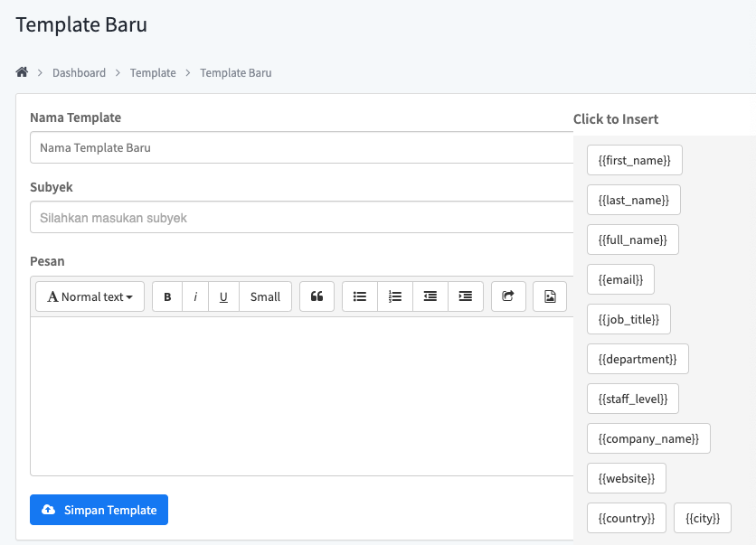
Task: Click the home icon in breadcrumb
Action: 22,72
